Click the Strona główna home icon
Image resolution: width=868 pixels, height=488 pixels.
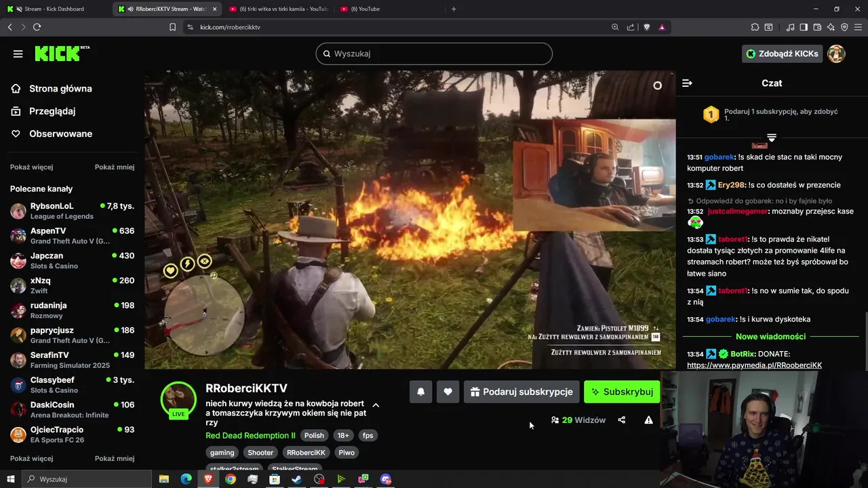[16, 88]
